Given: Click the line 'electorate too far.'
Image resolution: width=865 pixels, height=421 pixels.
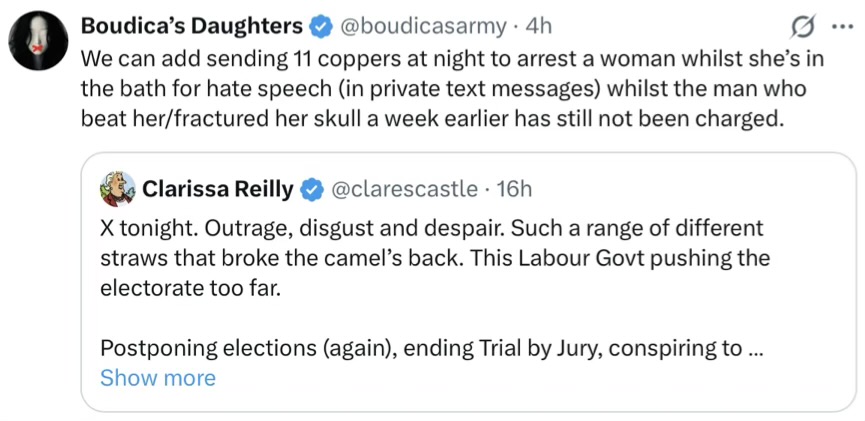Looking at the screenshot, I should pyautogui.click(x=189, y=287).
